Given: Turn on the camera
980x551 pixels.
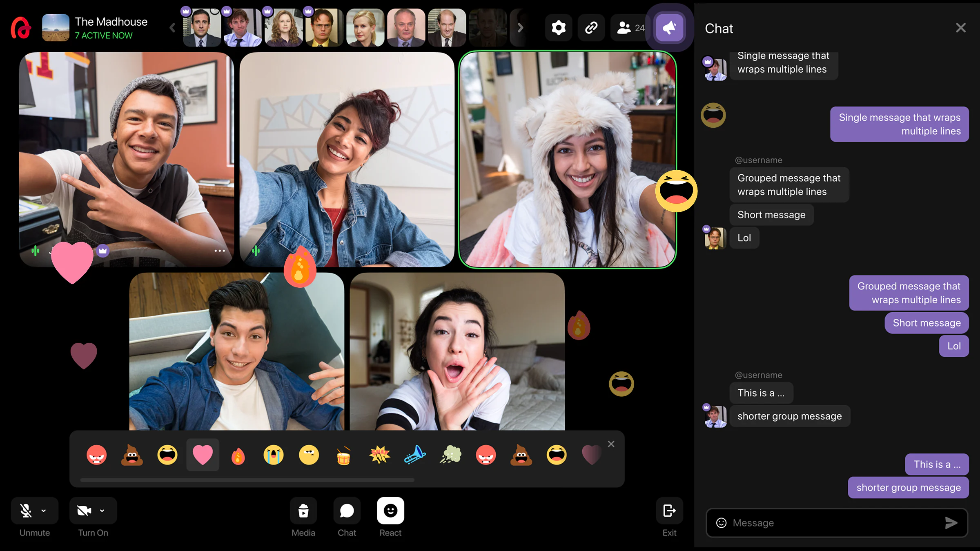Looking at the screenshot, I should [84, 510].
